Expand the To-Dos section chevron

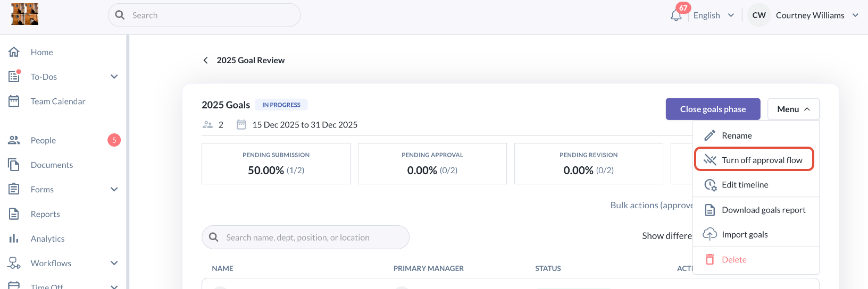(x=114, y=76)
